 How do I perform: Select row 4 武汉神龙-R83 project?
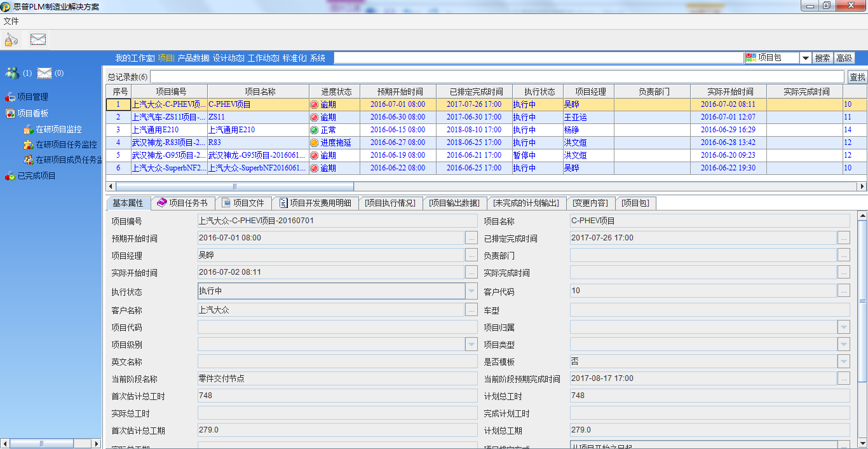coord(168,142)
